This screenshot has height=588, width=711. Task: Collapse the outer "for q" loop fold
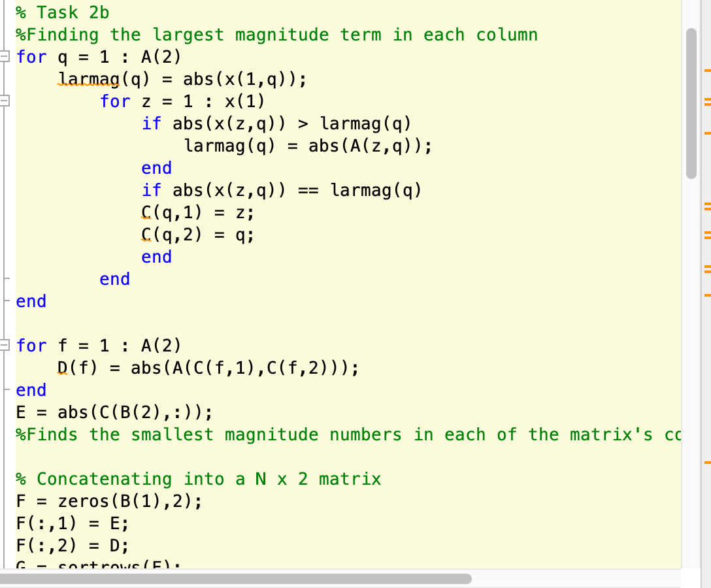coord(5,57)
